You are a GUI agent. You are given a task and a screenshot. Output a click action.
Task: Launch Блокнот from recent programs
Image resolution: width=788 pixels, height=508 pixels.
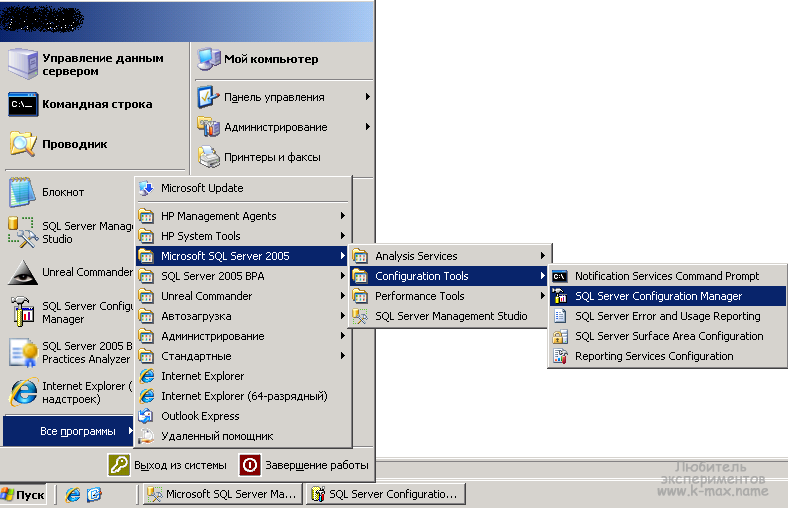pyautogui.click(x=69, y=192)
